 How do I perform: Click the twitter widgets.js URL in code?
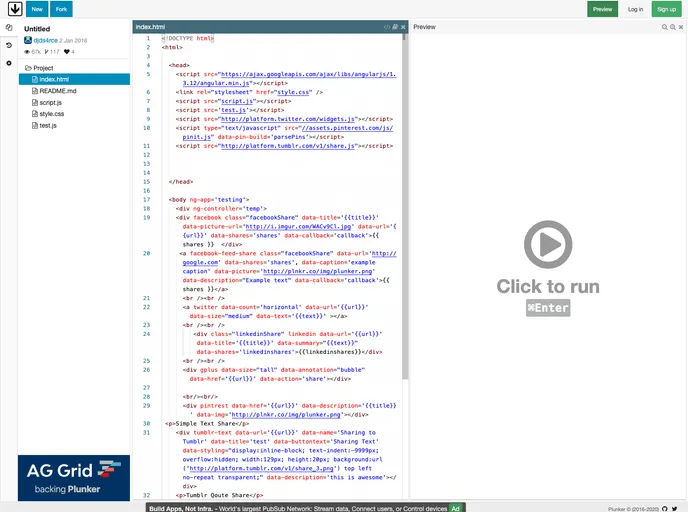click(287, 119)
